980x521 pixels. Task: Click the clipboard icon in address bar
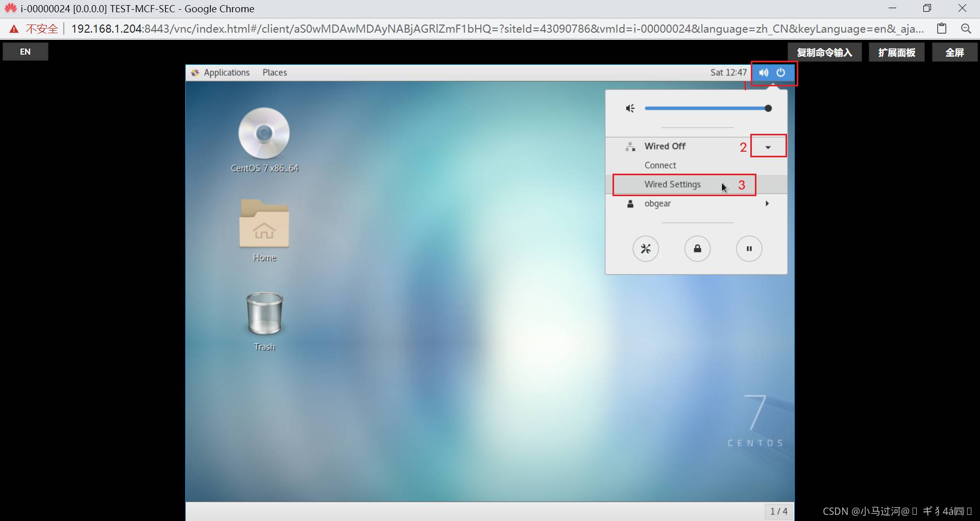(x=942, y=29)
